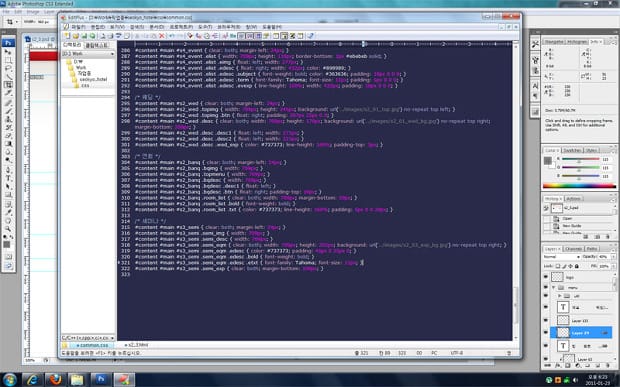Click the New document icon in EditPlus
Screen dimensions: 620x387
[67, 36]
